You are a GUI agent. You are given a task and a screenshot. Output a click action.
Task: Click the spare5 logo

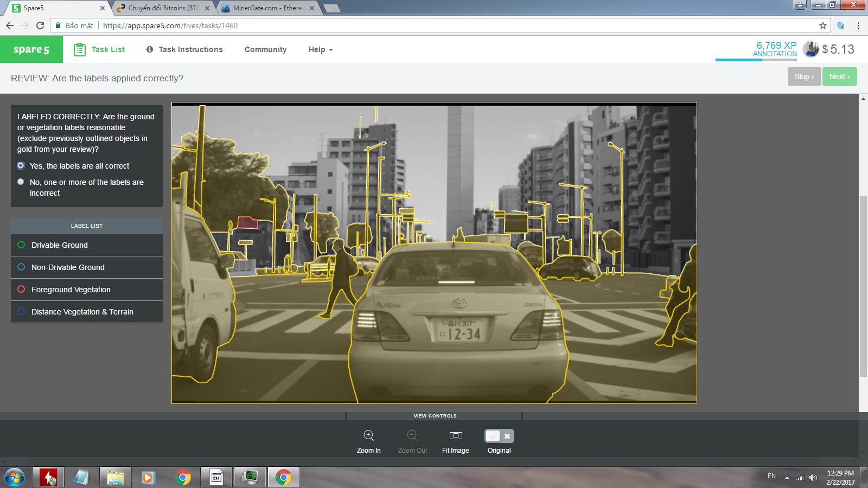pos(31,49)
